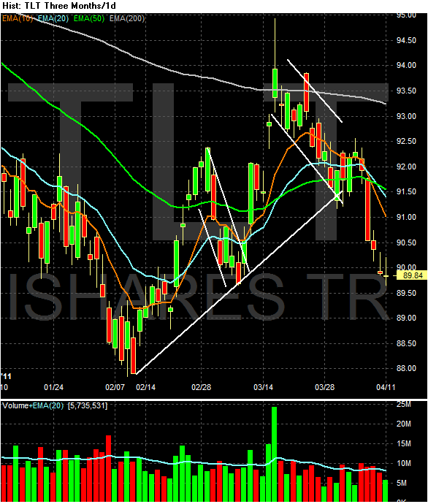This screenshot has height=504, width=428.
Task: Click the 95.00 price axis label
Action: pyautogui.click(x=406, y=15)
